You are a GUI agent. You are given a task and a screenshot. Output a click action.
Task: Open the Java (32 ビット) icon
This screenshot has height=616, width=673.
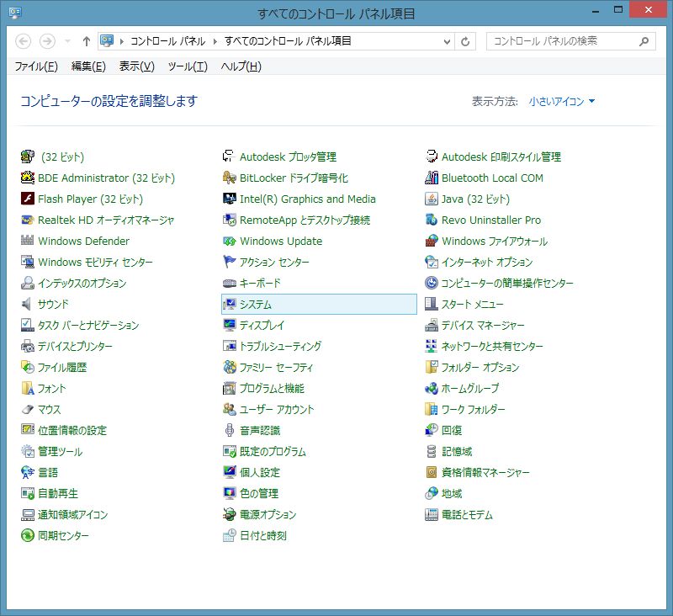(x=432, y=199)
